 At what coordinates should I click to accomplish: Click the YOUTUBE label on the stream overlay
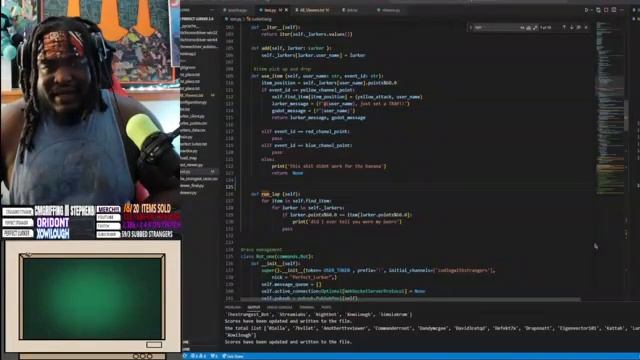click(109, 218)
